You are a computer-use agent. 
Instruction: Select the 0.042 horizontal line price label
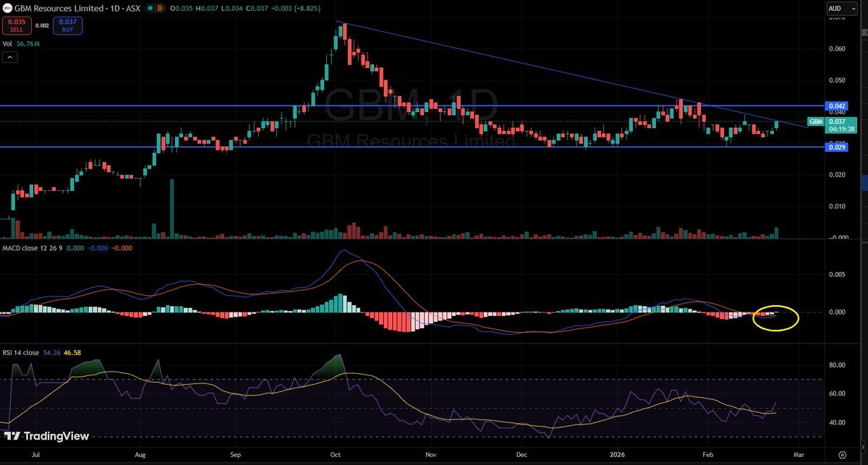click(835, 106)
